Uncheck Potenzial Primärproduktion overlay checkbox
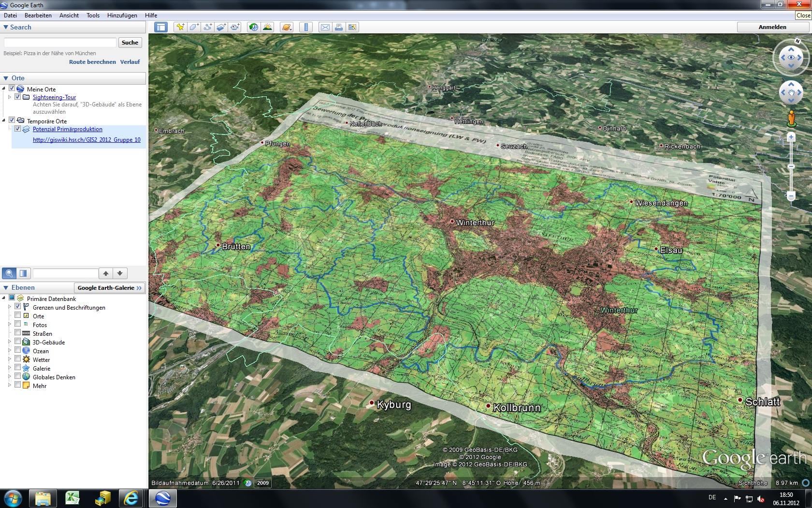The width and height of the screenshot is (812, 508). tap(18, 129)
